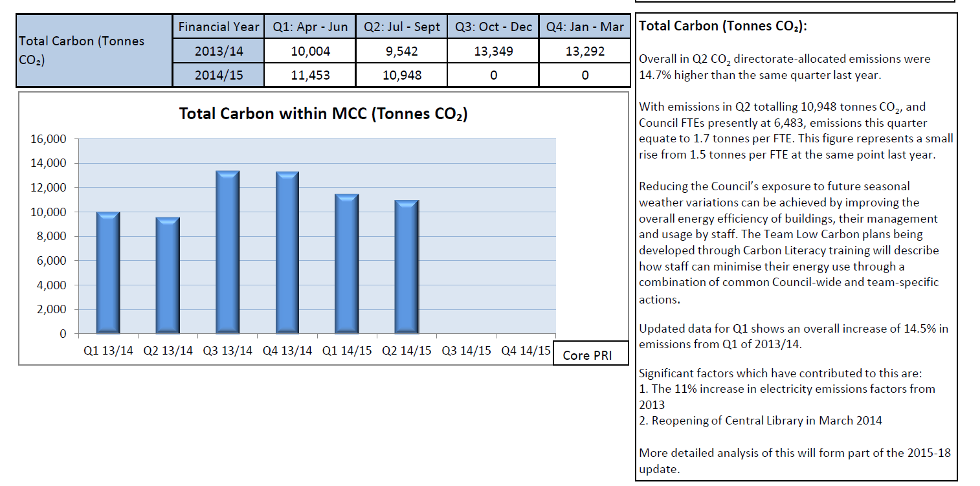
Task: Select the chart title Total Carbon within MCC
Action: coord(323,115)
